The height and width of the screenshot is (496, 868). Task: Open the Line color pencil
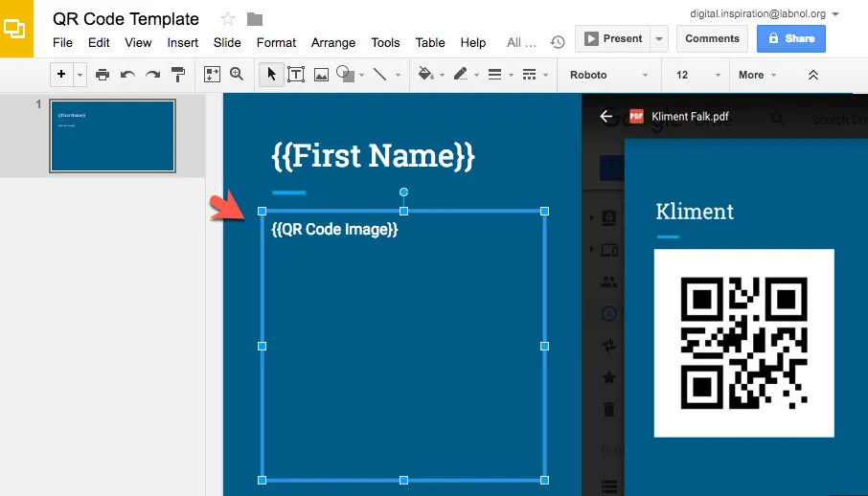(461, 74)
